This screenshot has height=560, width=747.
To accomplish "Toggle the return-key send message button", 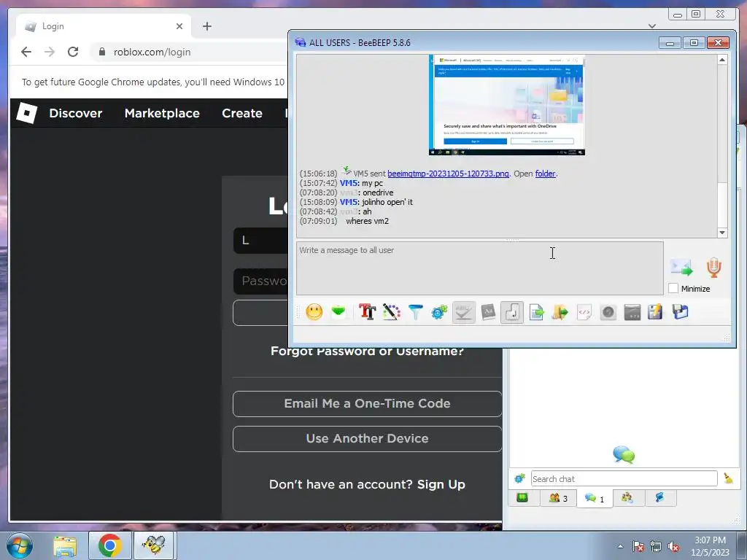I will tap(512, 312).
